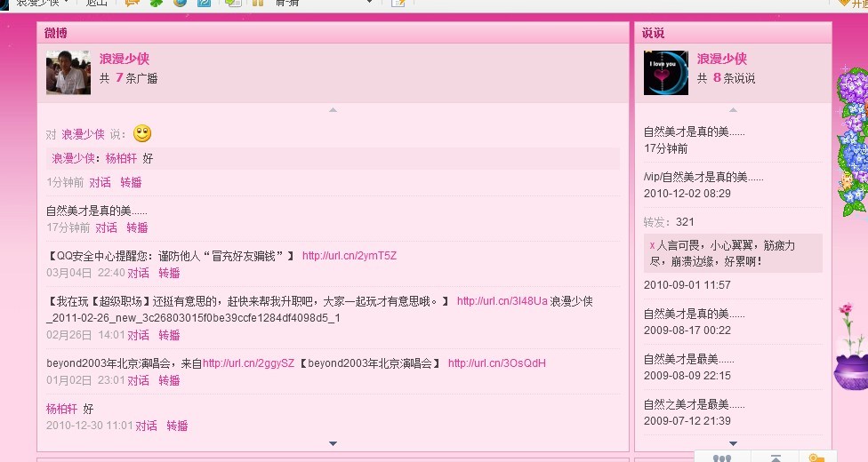The height and width of the screenshot is (462, 868).
Task: Expand more posts with 微博 bottom arrow
Action: (x=333, y=443)
